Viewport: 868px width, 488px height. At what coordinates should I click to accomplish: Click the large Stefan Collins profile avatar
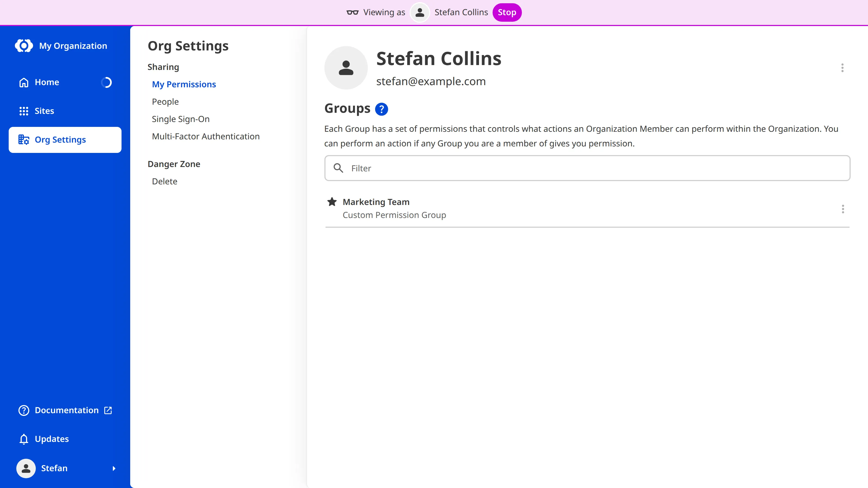tap(346, 68)
